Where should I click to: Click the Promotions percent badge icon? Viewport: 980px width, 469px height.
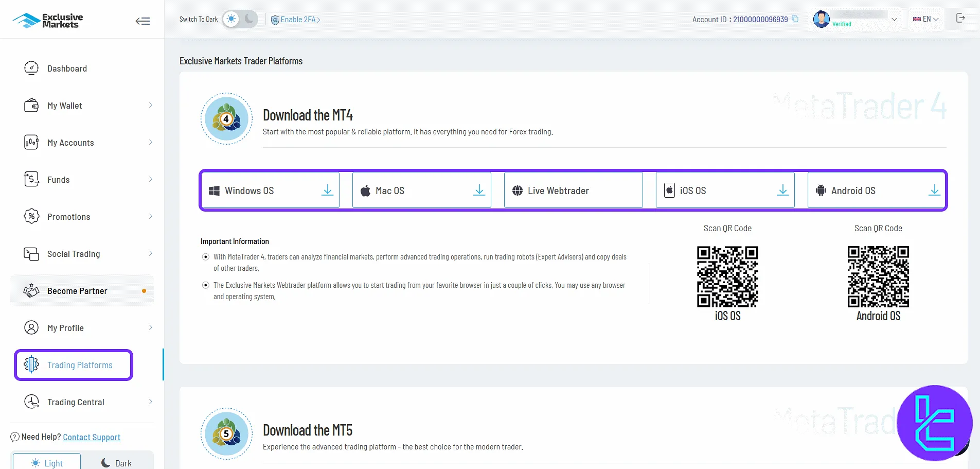31,217
